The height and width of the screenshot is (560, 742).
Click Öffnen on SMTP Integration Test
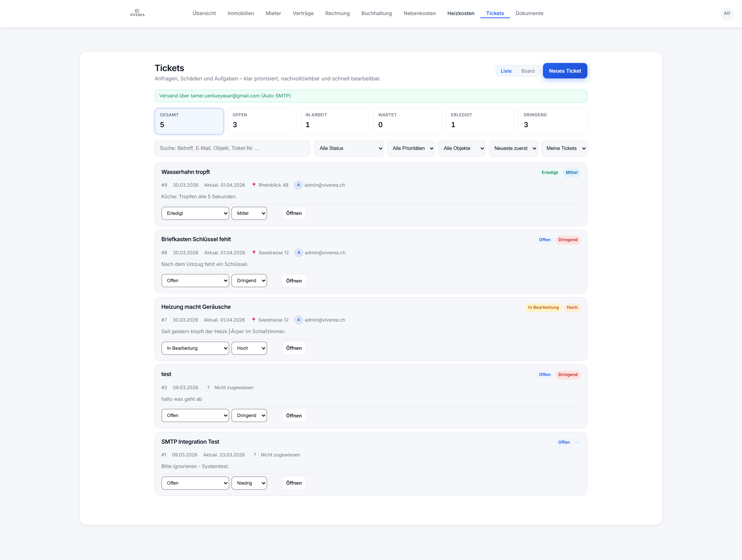294,483
